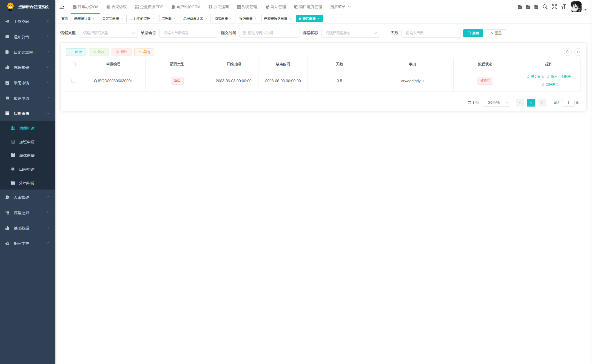The height and width of the screenshot is (364, 592).
Task: Click the 新增 button
Action: [76, 52]
